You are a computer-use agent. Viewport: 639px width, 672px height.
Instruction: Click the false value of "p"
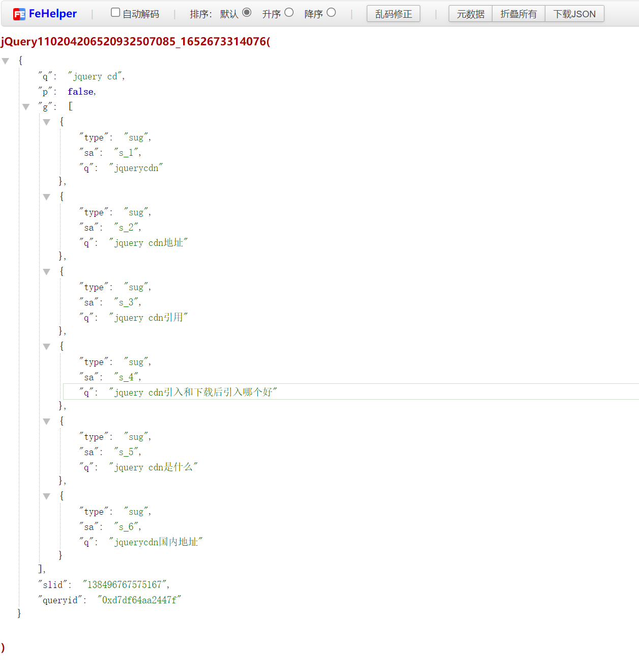click(x=81, y=92)
